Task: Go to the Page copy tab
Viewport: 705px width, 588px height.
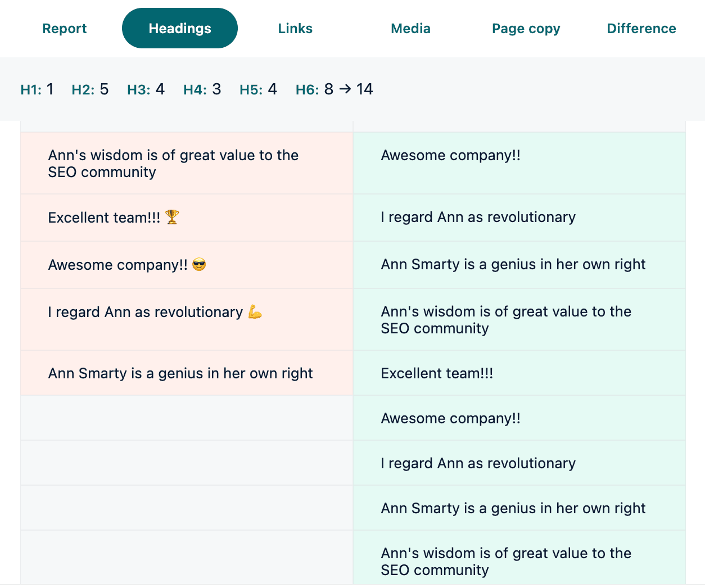Action: click(526, 29)
